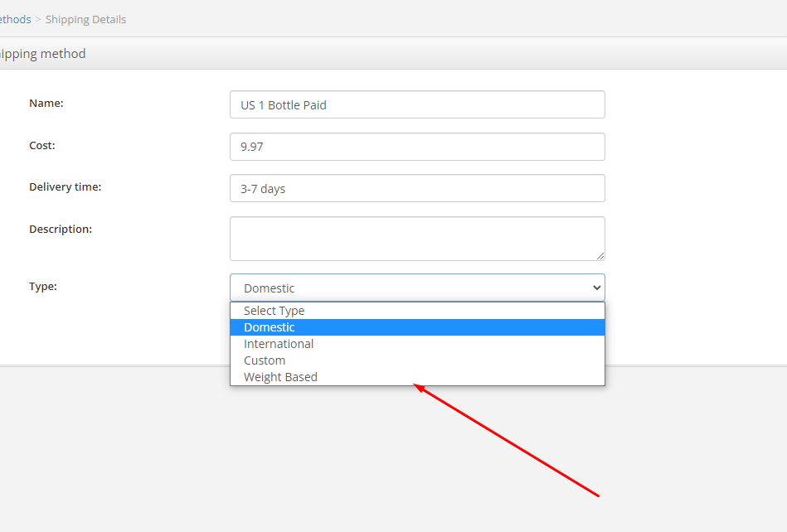Image resolution: width=787 pixels, height=532 pixels.
Task: Click the 'Delivery time:' label
Action: 66,187
